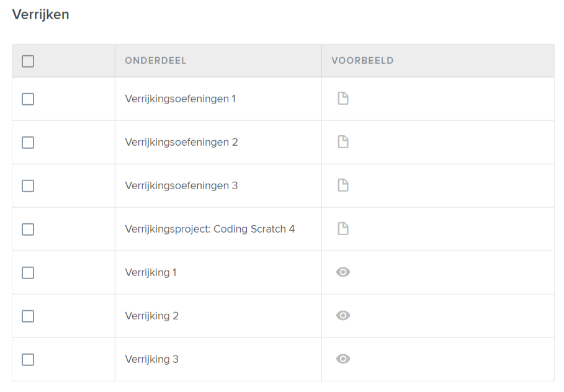Image resolution: width=564 pixels, height=392 pixels.
Task: View Verrijking 1 with eye icon
Action: [x=343, y=272]
